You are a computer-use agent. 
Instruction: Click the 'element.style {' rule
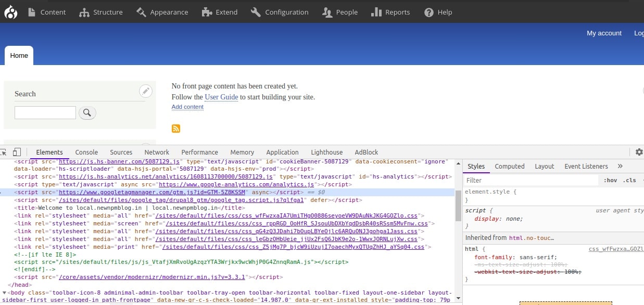pos(491,192)
